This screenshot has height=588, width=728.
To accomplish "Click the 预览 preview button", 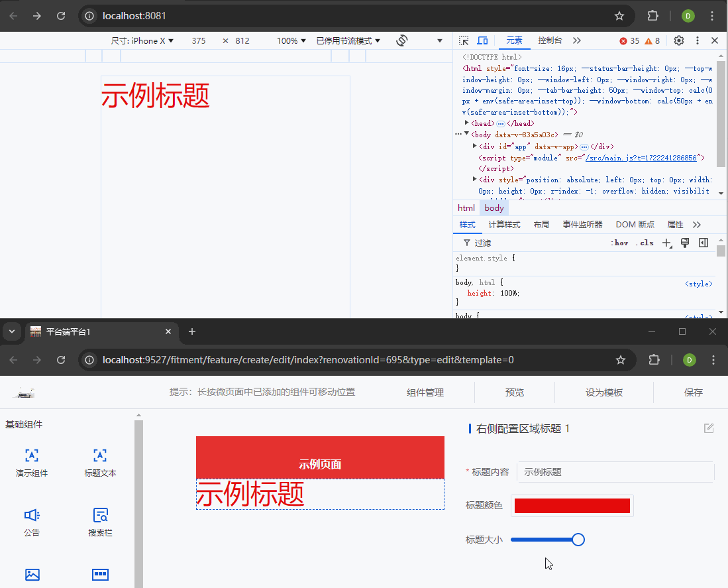I will tap(514, 392).
